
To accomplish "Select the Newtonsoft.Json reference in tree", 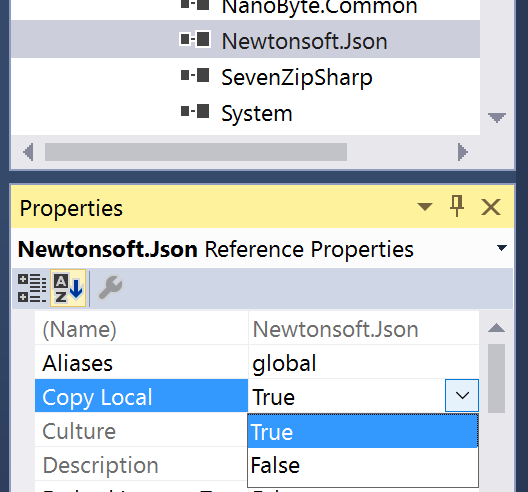I will (304, 41).
